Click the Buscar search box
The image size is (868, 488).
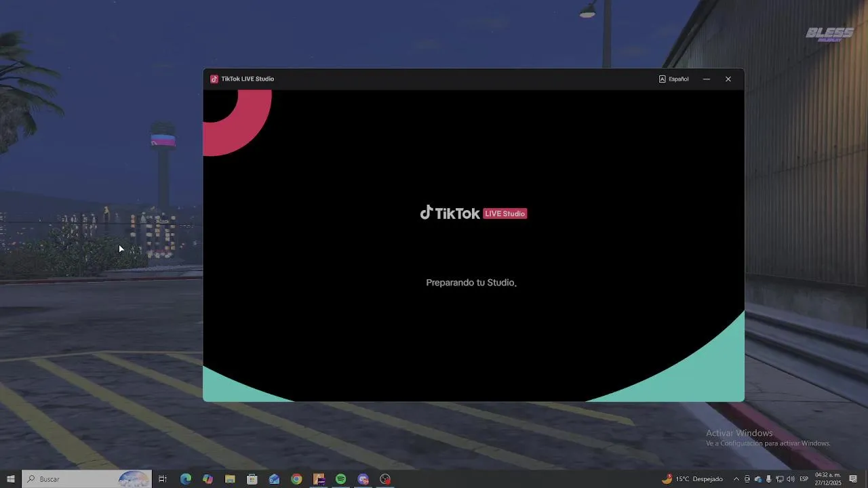pos(87,479)
